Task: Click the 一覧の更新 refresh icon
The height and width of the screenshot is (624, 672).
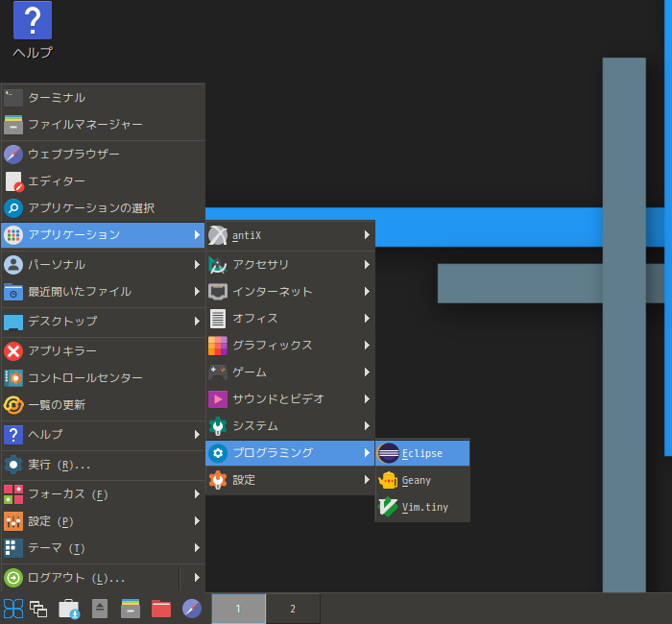Action: click(x=13, y=405)
